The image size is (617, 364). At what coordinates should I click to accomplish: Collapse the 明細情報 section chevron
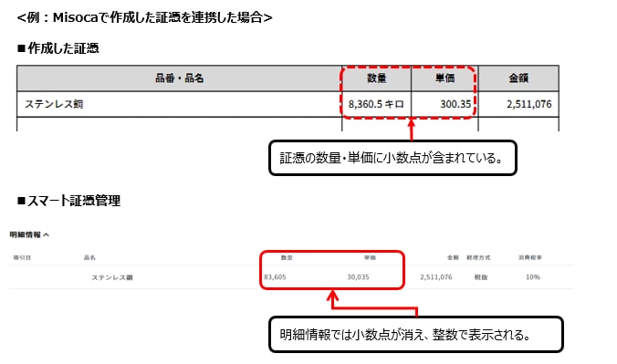[46, 235]
